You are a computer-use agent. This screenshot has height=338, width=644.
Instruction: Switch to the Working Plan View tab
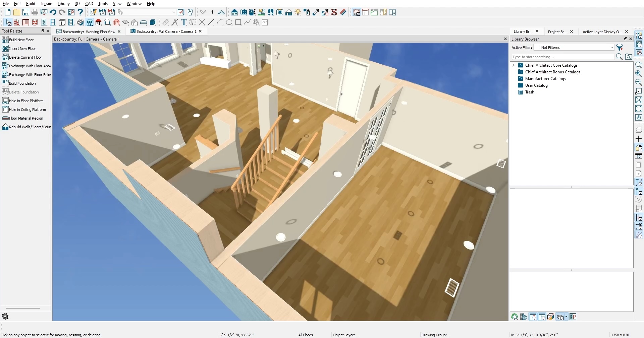tap(89, 32)
